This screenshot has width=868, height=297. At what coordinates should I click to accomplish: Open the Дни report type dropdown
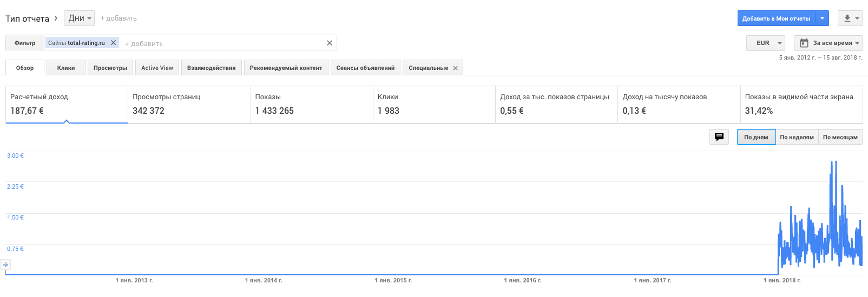[79, 18]
